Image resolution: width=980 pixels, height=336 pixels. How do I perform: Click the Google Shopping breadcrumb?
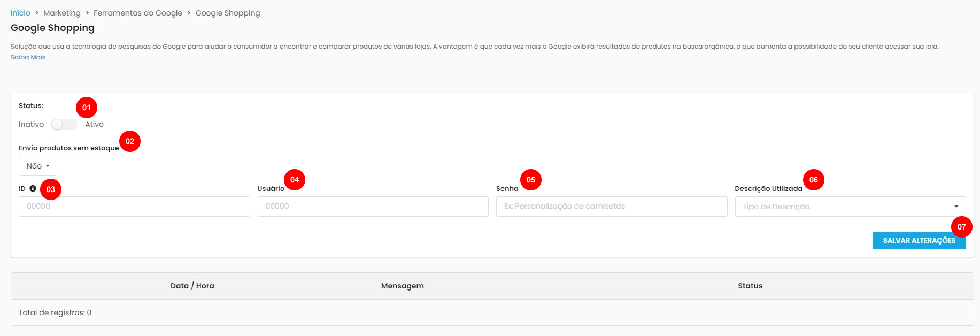pos(228,13)
